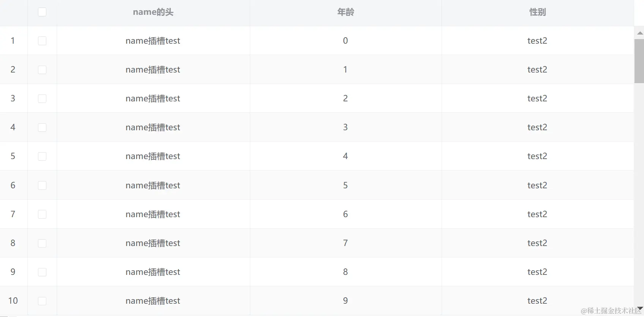Click the scrollbar down arrow
The width and height of the screenshot is (644, 317).
640,308
